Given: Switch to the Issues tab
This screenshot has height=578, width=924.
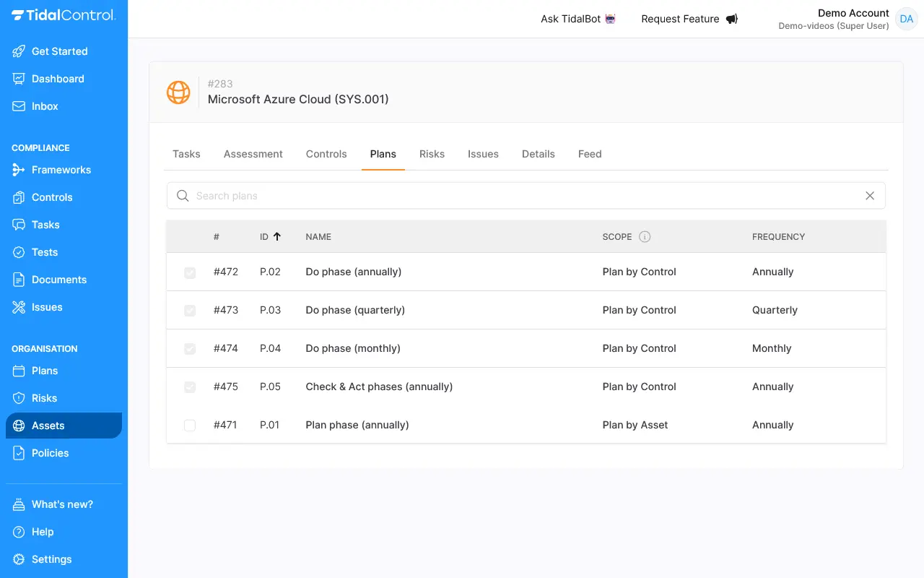Looking at the screenshot, I should pos(483,154).
